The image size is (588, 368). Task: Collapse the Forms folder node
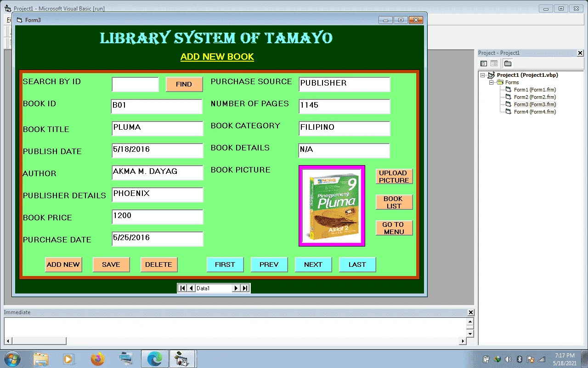point(491,82)
